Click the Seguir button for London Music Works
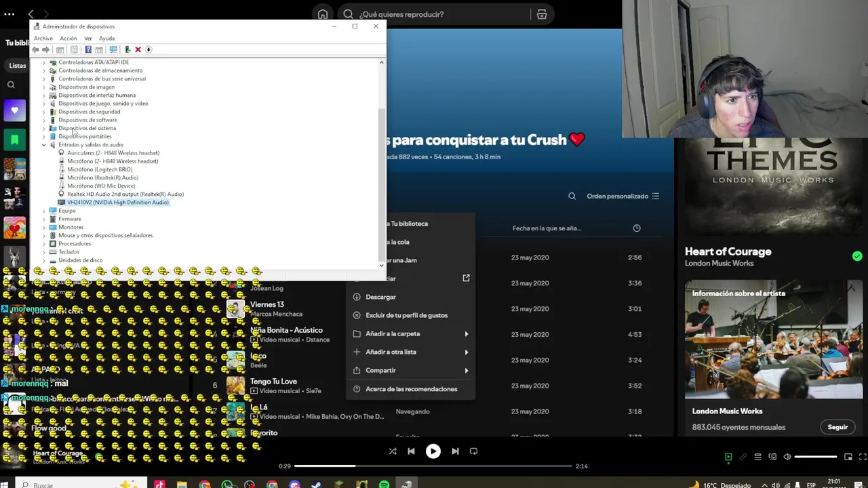The height and width of the screenshot is (488, 868). (837, 427)
